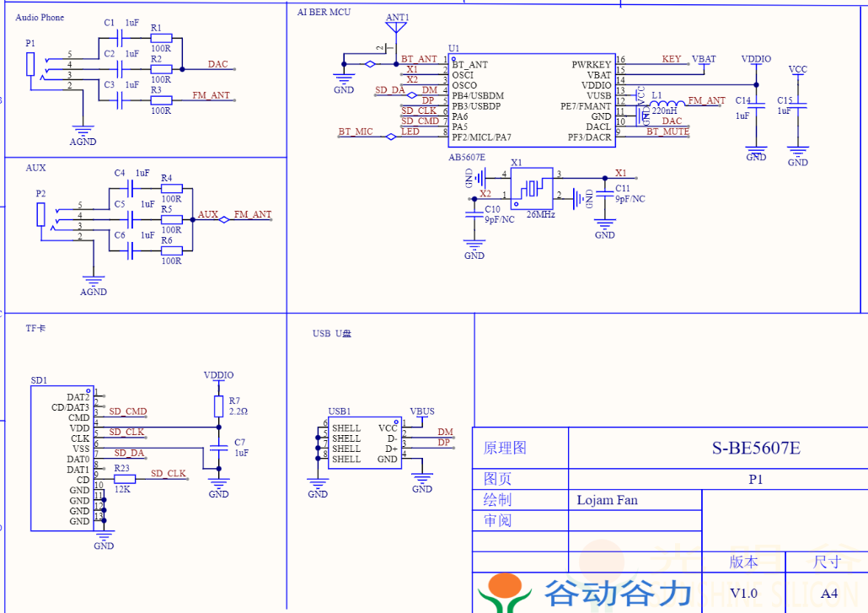Click the ANT1 antenna symbol
The width and height of the screenshot is (868, 613).
coord(397,29)
